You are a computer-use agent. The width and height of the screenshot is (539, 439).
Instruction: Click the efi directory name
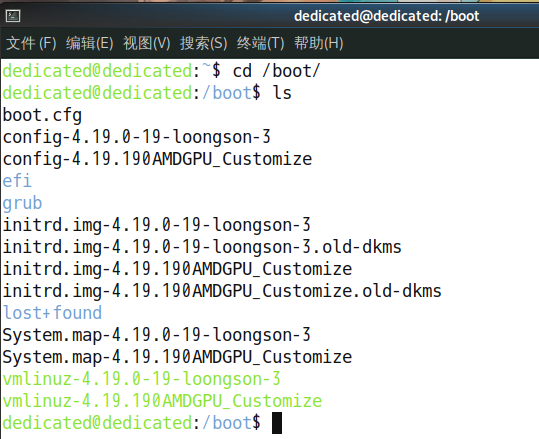[17, 181]
